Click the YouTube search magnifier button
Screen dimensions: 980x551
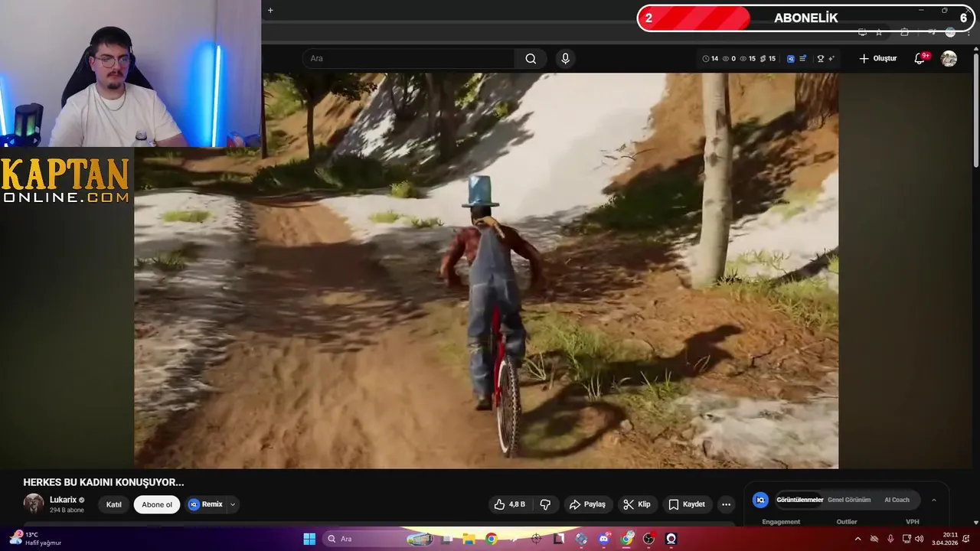(x=531, y=58)
